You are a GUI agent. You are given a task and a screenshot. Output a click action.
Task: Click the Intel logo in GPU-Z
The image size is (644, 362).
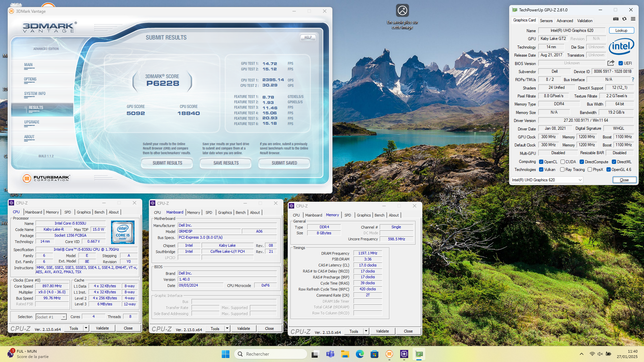tap(621, 46)
